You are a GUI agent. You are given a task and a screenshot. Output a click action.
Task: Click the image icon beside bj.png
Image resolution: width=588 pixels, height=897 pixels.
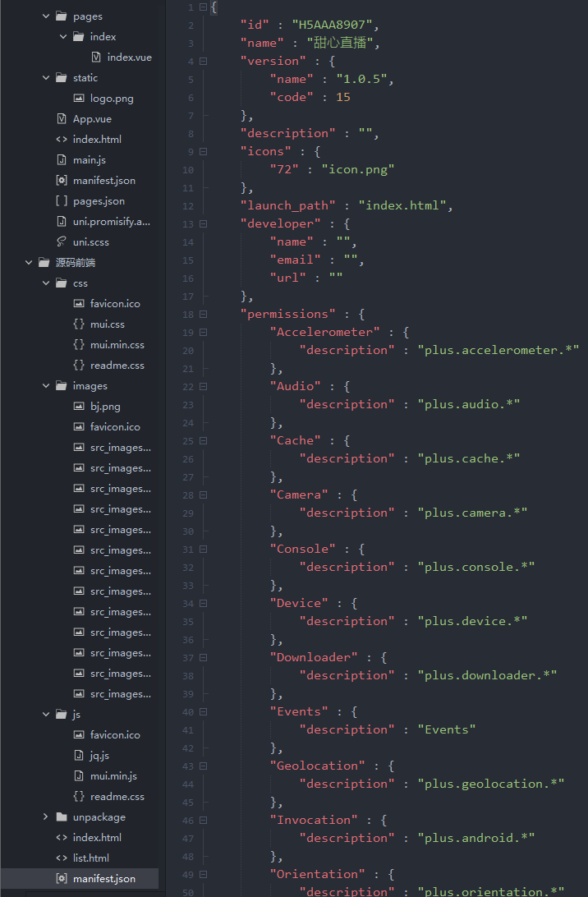79,407
